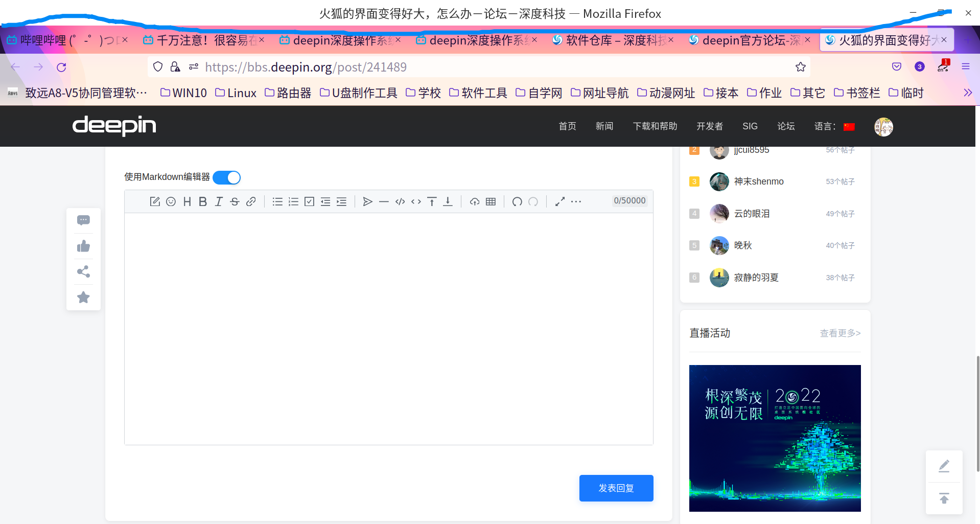Apply strikethrough formatting to text

point(234,201)
